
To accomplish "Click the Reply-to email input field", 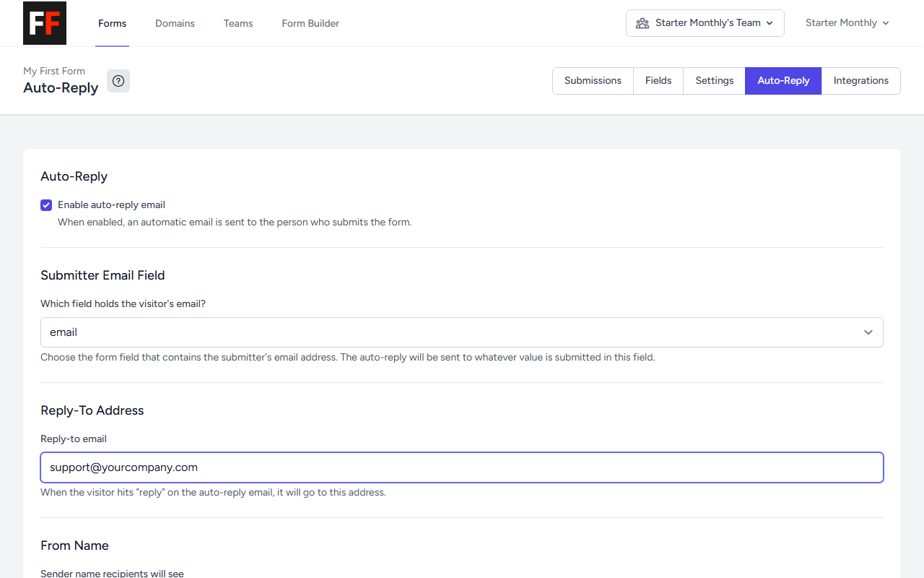I will tap(462, 467).
